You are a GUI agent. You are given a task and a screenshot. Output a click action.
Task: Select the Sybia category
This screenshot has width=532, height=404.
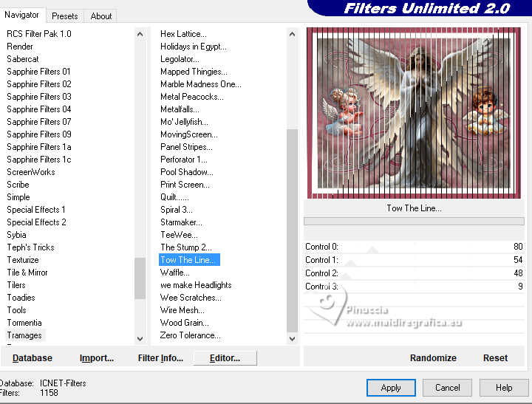tap(16, 235)
